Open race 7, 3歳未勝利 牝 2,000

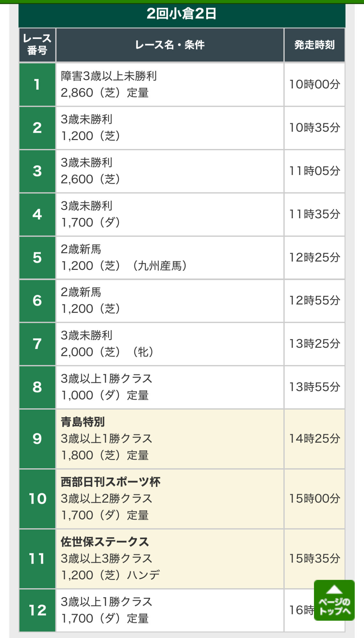click(x=170, y=344)
